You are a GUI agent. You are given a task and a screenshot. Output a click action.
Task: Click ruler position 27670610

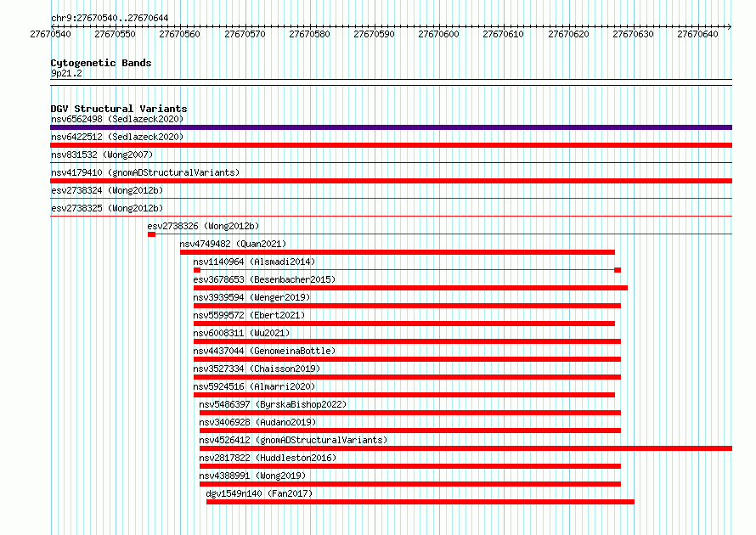(504, 34)
